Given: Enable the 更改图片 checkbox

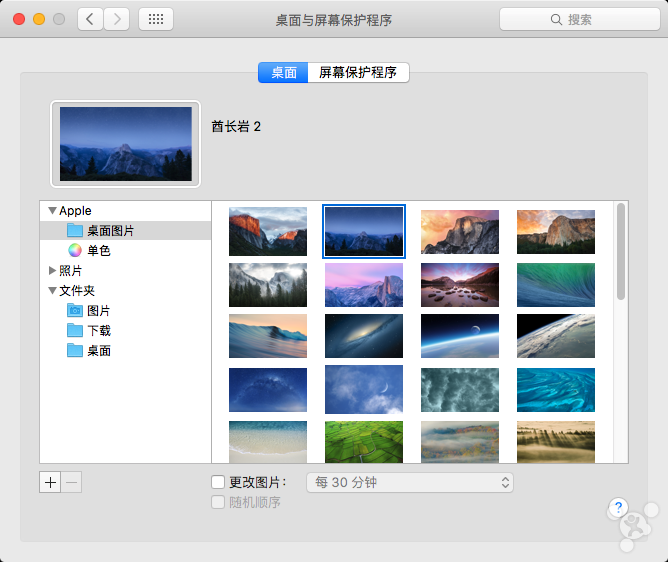Looking at the screenshot, I should (219, 482).
